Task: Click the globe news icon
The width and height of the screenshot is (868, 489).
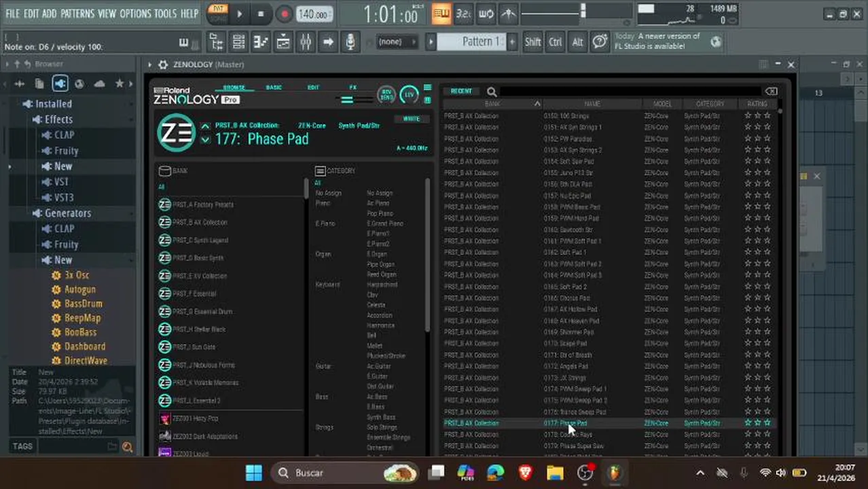Action: pyautogui.click(x=716, y=42)
